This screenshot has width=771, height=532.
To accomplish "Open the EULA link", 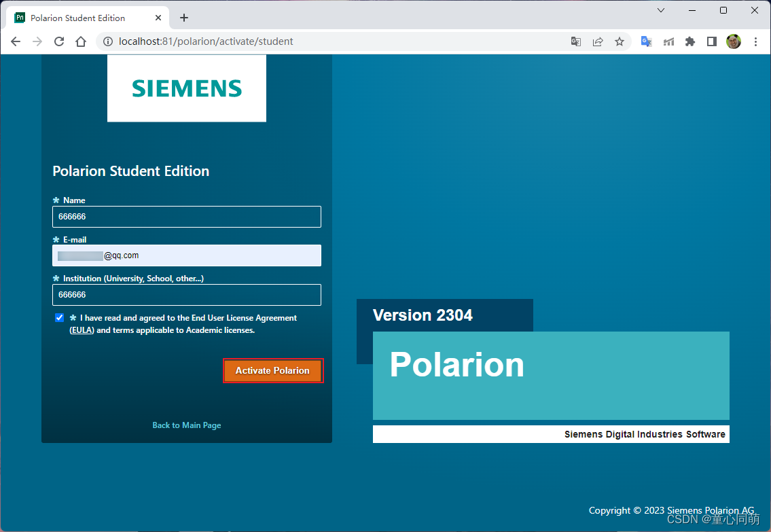I will click(82, 330).
